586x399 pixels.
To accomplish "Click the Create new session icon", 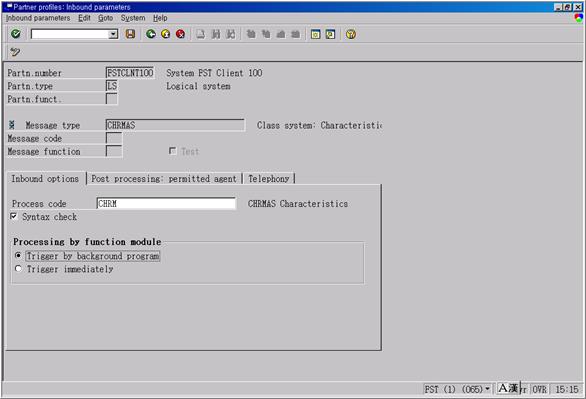I will (315, 34).
